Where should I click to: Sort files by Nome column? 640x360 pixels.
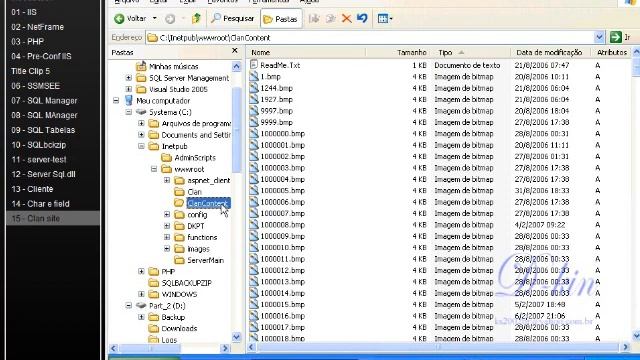click(306, 52)
